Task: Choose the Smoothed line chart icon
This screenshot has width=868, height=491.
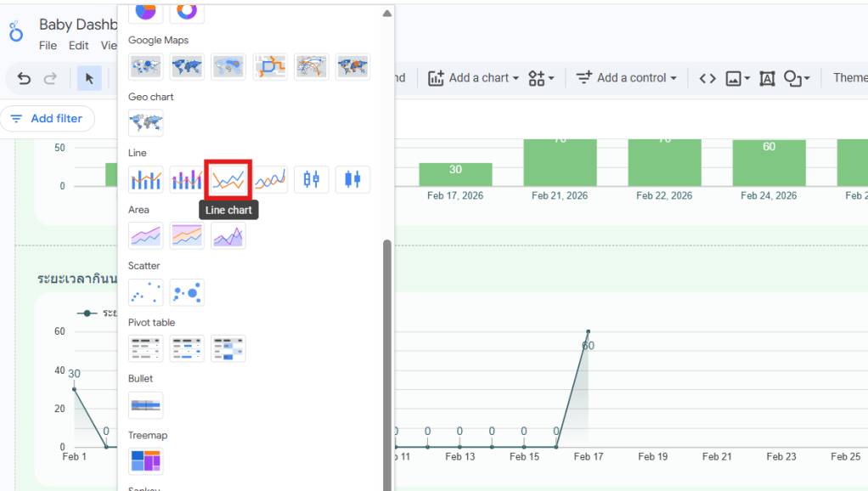Action: [x=270, y=179]
